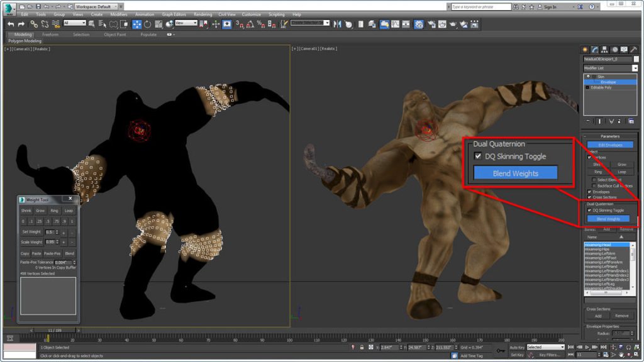The height and width of the screenshot is (362, 644).
Task: Open the Hierarchy panel tab icon
Action: tap(604, 50)
